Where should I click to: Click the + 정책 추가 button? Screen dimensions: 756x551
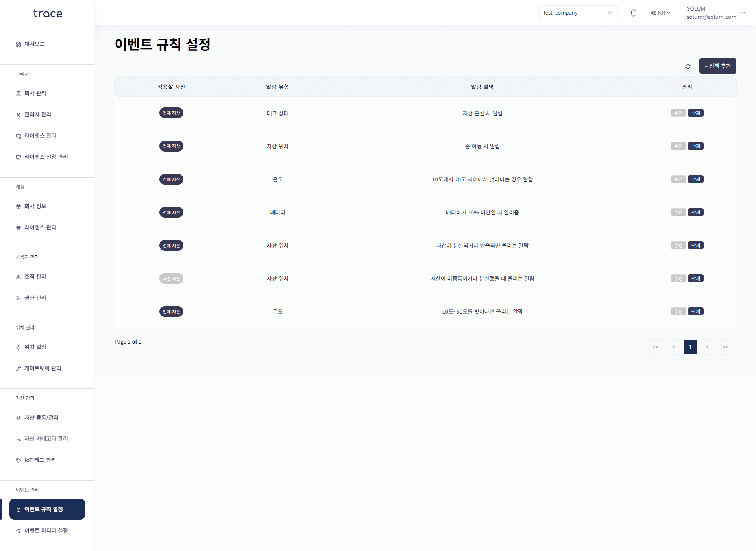pos(717,66)
